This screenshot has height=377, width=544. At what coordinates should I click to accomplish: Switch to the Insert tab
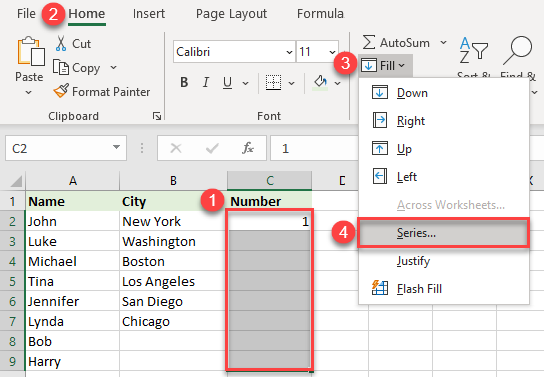tap(149, 14)
